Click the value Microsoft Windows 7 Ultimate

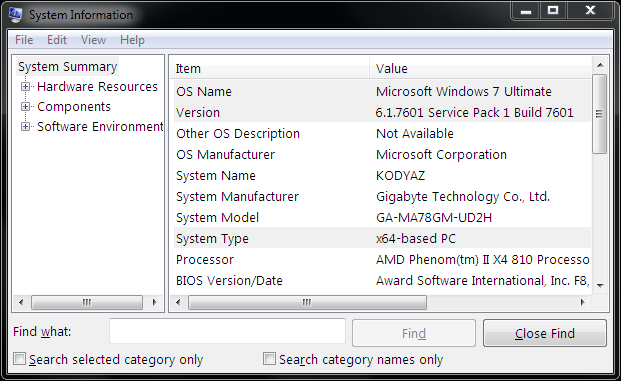[463, 91]
